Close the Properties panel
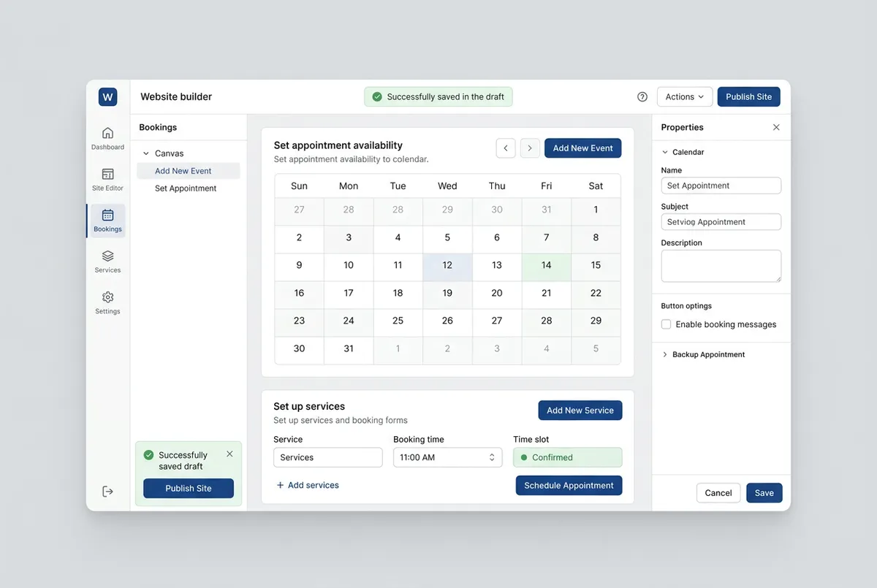The image size is (877, 588). (776, 127)
